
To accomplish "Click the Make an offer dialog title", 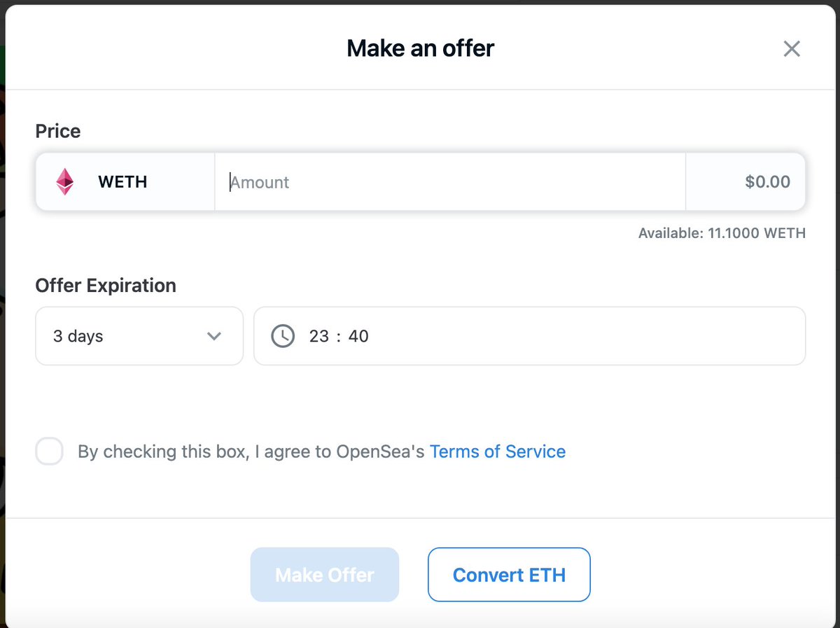I will tap(421, 48).
